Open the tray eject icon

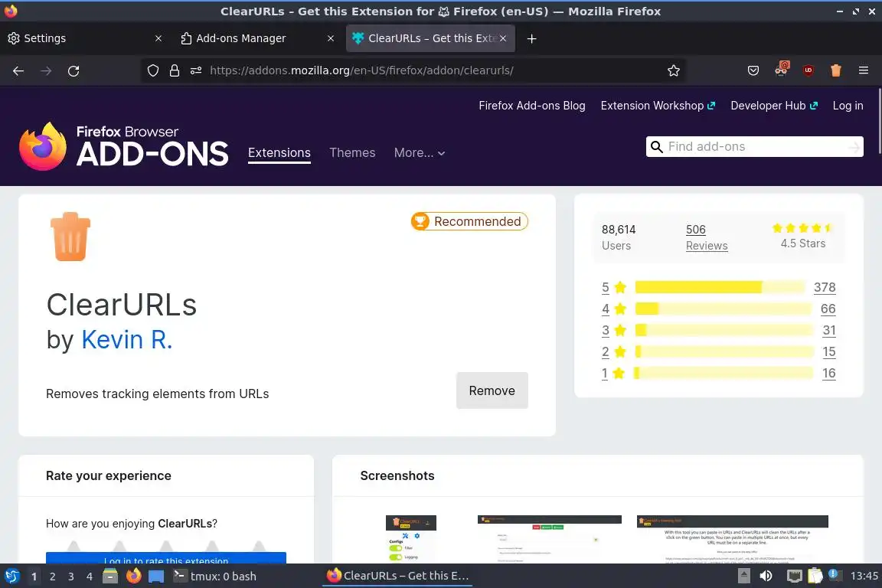pos(743,576)
